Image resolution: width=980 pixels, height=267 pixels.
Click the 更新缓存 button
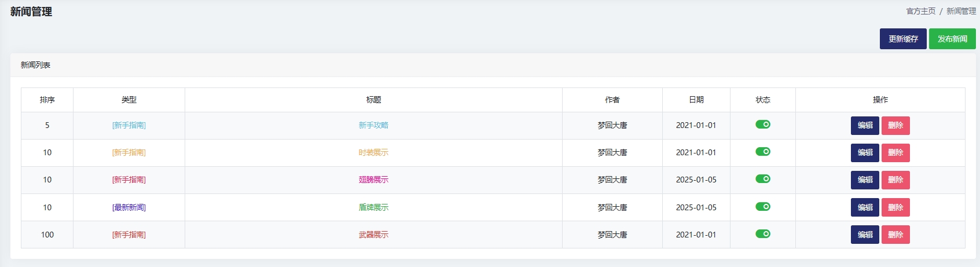click(902, 39)
